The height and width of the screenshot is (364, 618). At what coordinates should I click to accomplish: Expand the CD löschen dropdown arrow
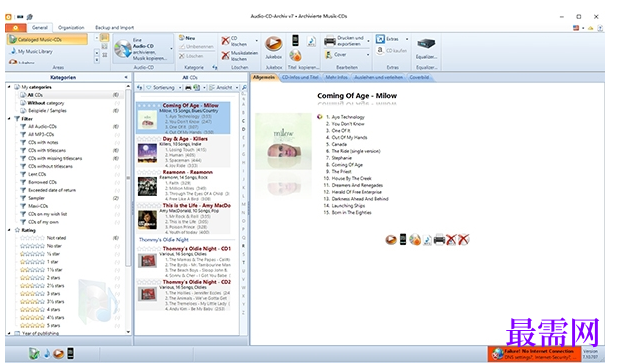coord(257,41)
